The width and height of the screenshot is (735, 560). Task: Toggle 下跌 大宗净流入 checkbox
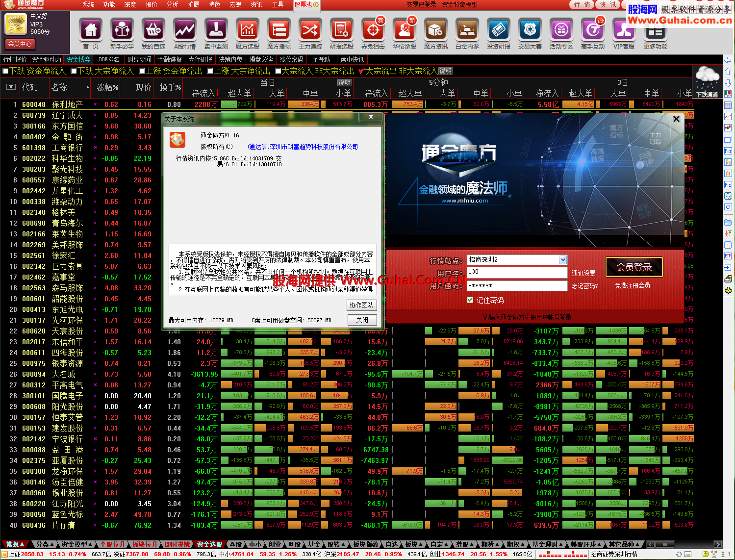[x=74, y=71]
